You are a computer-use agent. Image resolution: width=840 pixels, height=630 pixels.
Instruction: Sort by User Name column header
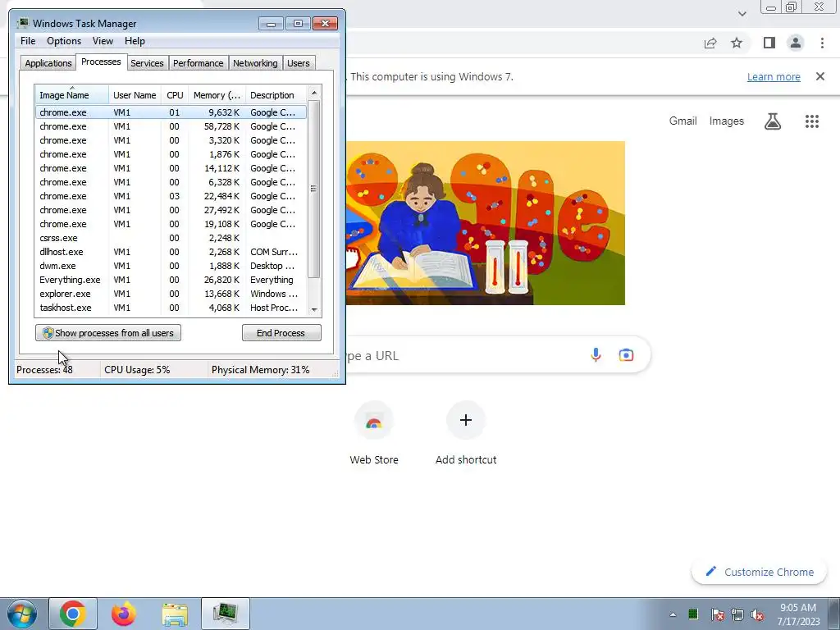[135, 95]
